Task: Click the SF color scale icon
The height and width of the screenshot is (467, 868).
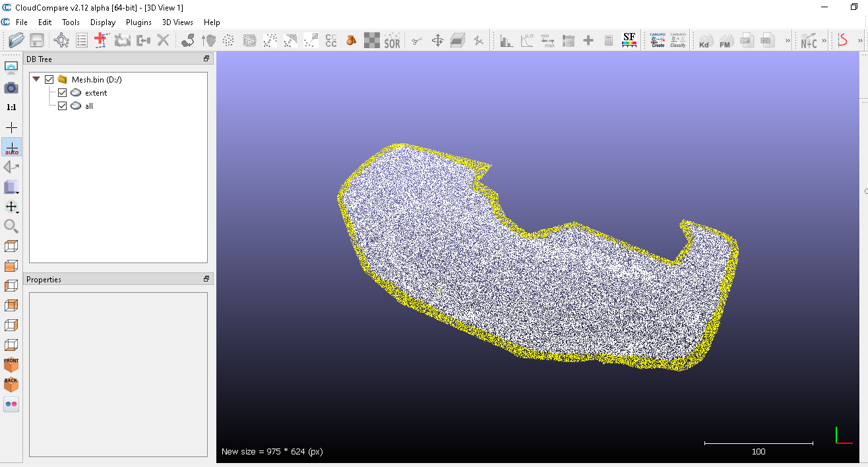Action: (x=629, y=40)
